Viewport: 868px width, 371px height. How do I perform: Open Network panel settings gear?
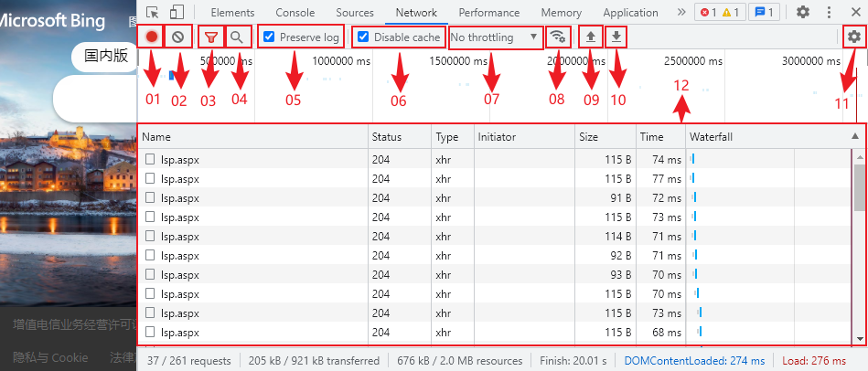[854, 37]
